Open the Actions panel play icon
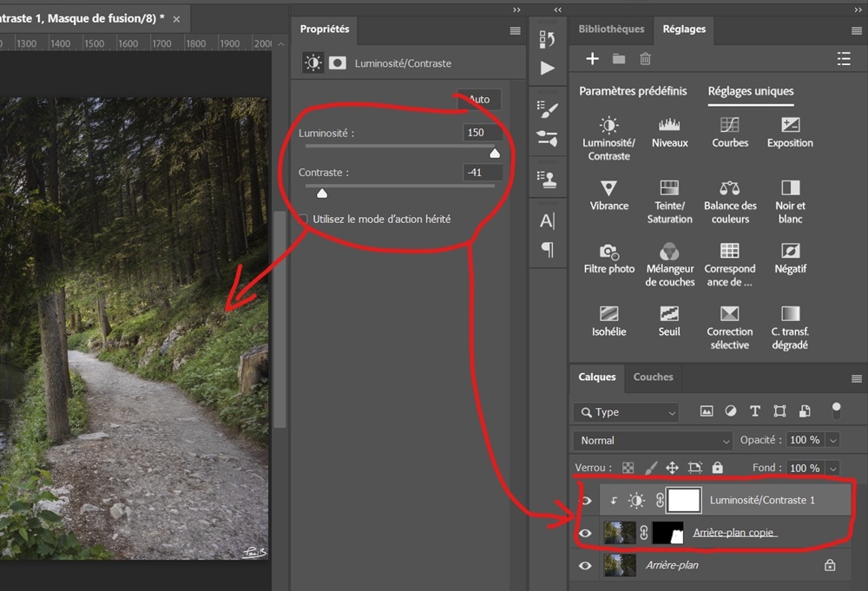 click(x=547, y=68)
